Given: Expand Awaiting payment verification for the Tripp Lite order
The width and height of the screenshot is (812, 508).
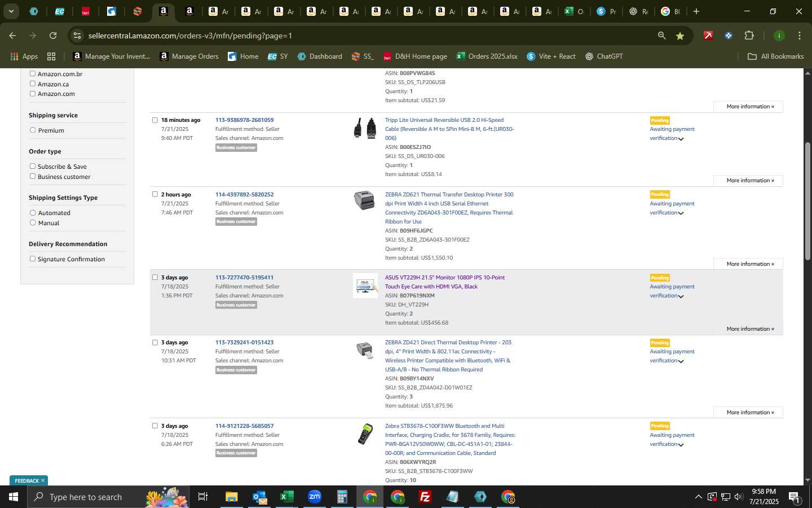Looking at the screenshot, I should point(672,134).
